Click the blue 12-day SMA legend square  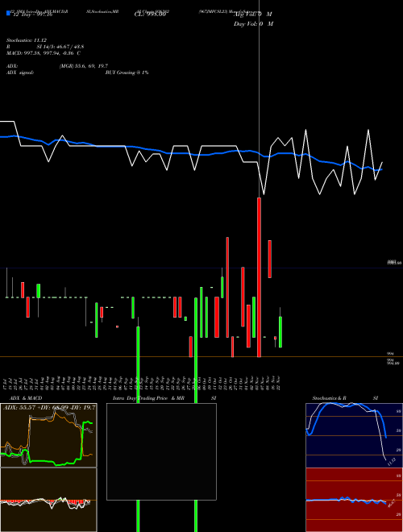9,13
